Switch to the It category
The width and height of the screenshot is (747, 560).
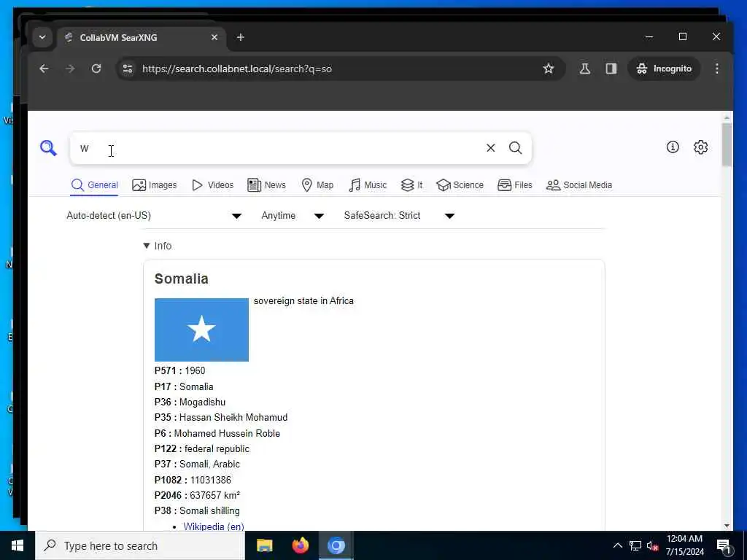click(x=411, y=185)
